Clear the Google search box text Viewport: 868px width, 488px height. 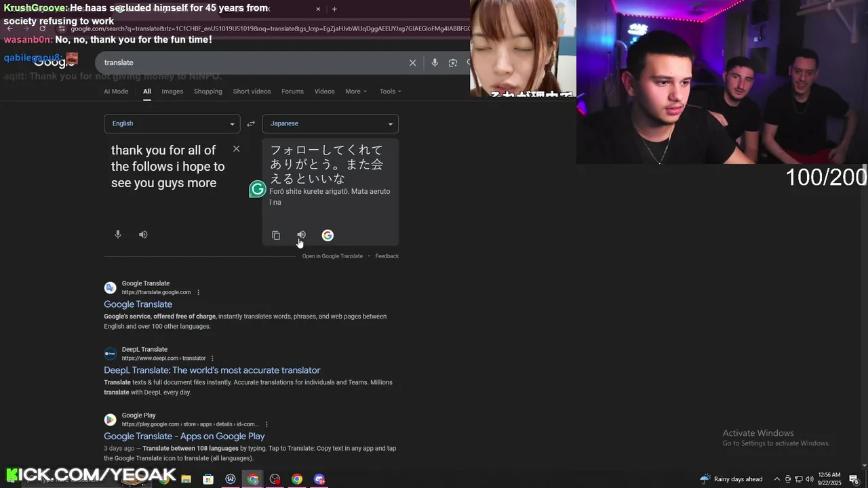[412, 62]
